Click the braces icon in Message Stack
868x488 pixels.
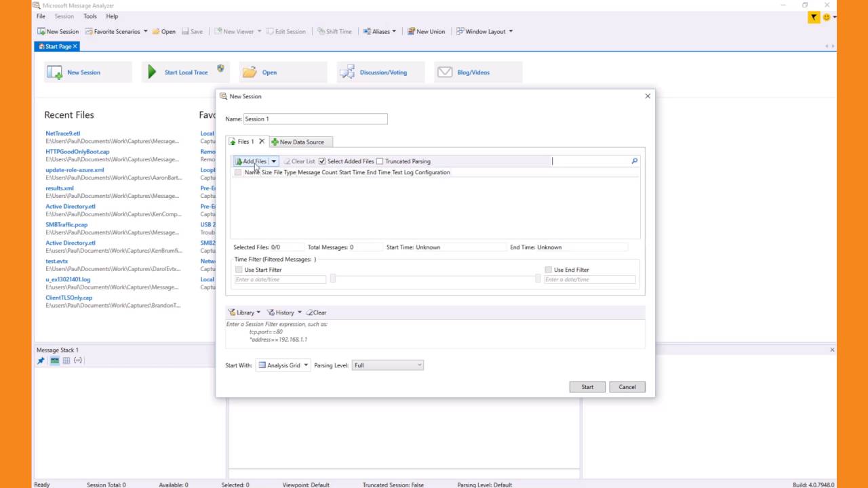click(x=78, y=361)
